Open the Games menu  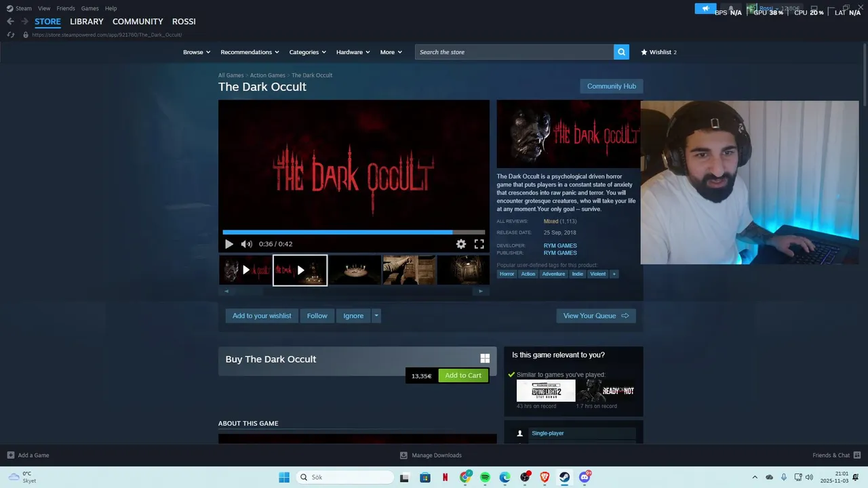click(x=90, y=8)
